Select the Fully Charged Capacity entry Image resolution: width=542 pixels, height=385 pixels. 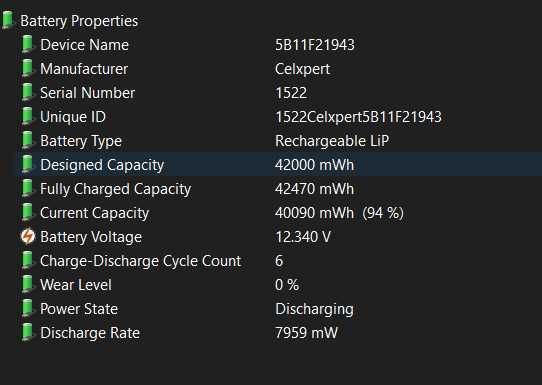pos(280,189)
